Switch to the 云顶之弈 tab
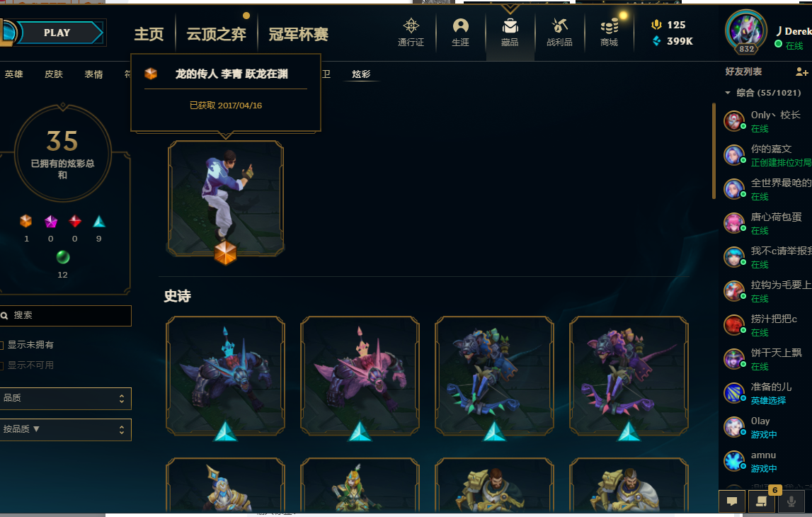The image size is (812, 517). point(216,34)
